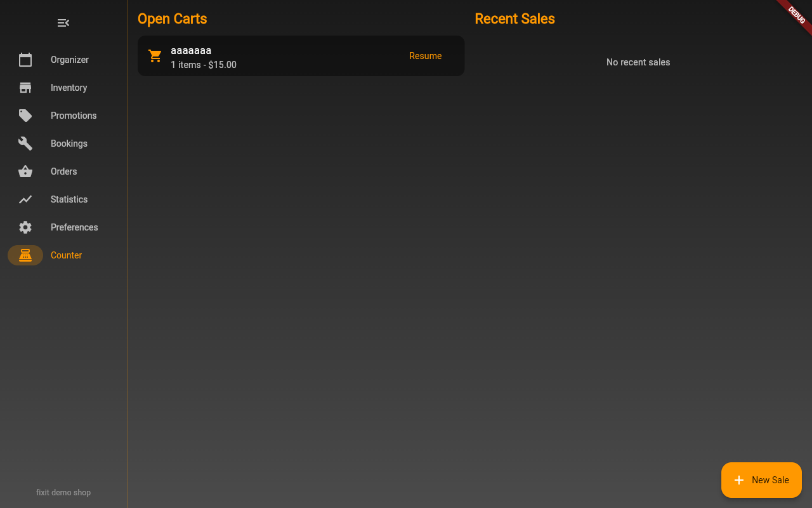This screenshot has width=812, height=508.
Task: Click the Counter cash register icon
Action: pos(25,255)
